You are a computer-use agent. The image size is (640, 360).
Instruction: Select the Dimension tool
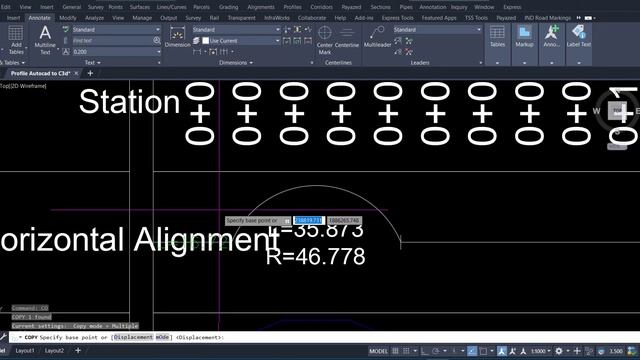(177, 37)
